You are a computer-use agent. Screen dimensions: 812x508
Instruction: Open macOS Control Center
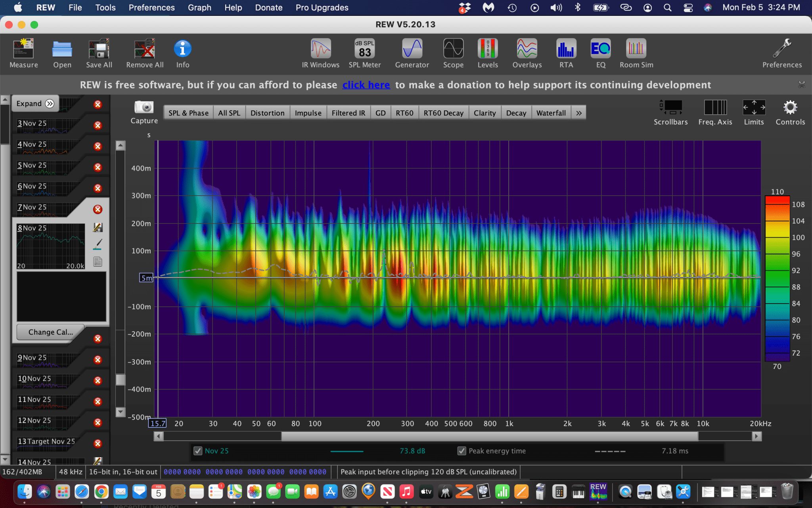click(688, 8)
